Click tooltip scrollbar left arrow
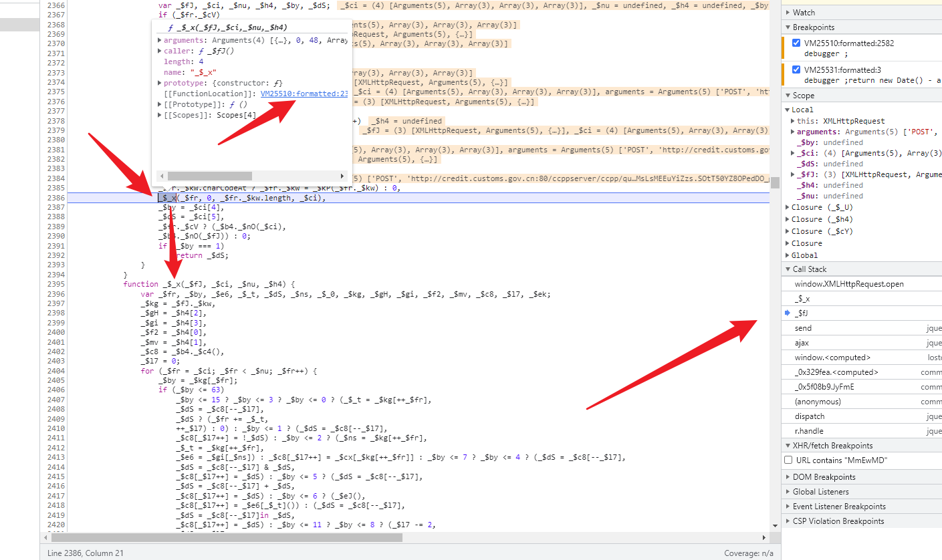 (161, 176)
